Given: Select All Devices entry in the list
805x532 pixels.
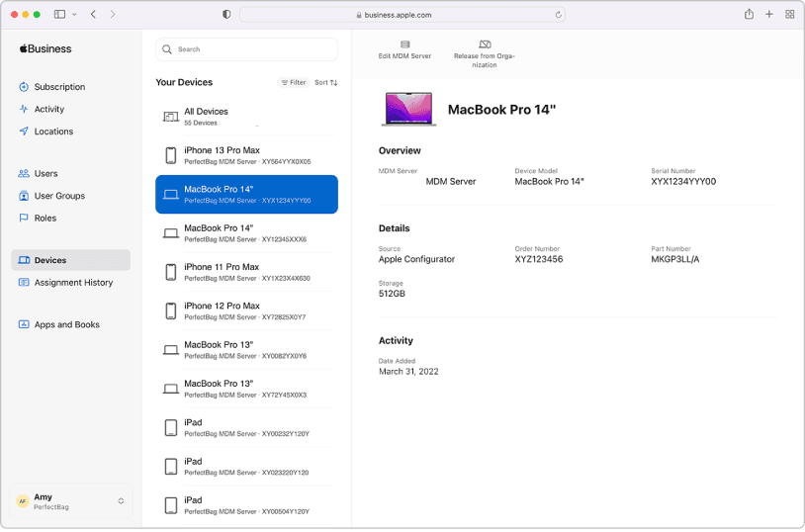Looking at the screenshot, I should [247, 117].
